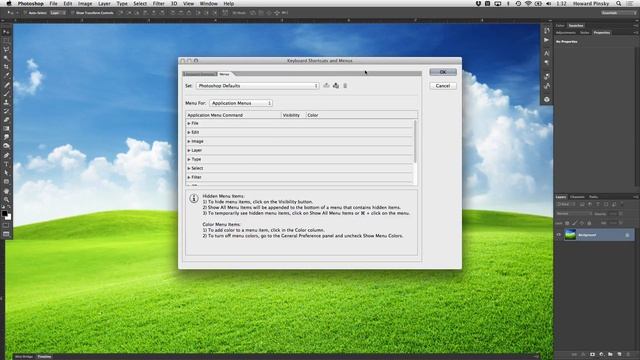This screenshot has width=640, height=360.
Task: Click the Cancel button
Action: pos(443,86)
